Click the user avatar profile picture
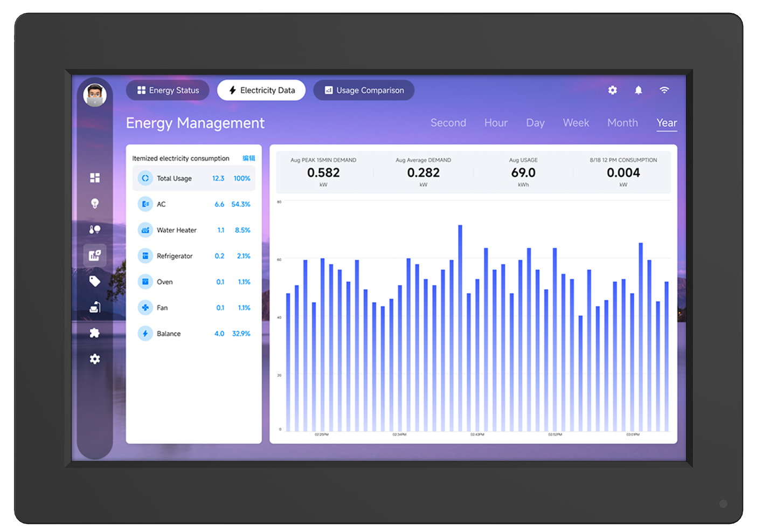 (x=95, y=95)
